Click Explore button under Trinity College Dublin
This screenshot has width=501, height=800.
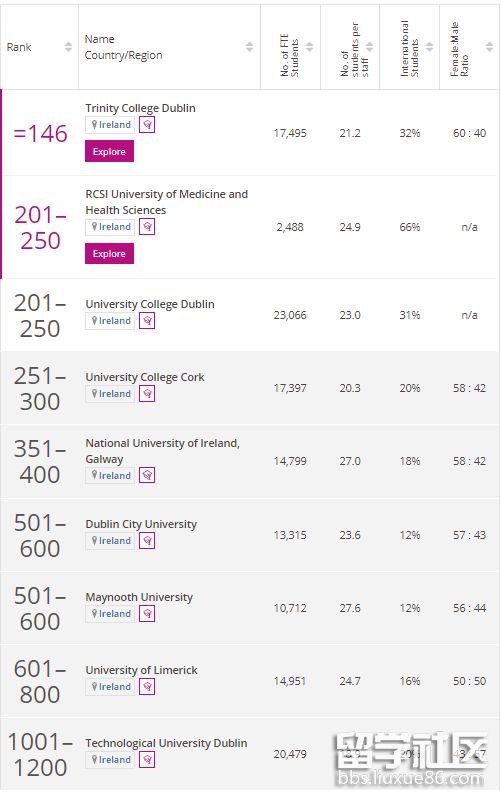109,152
